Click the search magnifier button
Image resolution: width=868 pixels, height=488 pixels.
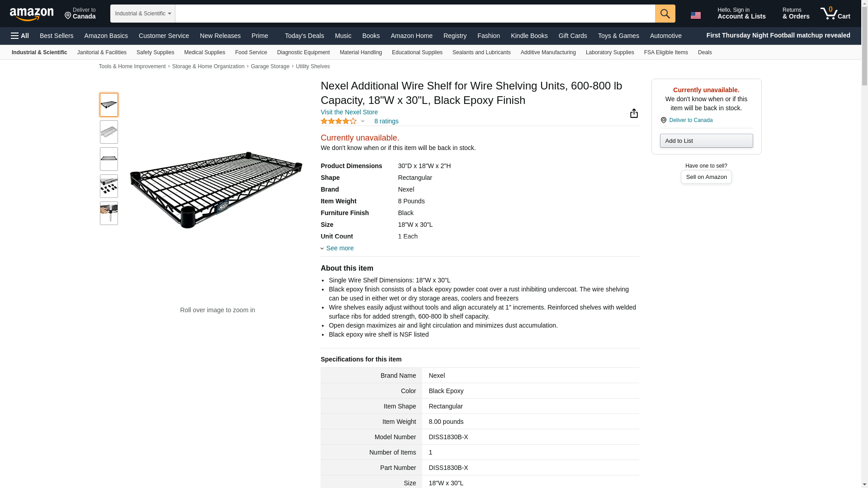[665, 14]
